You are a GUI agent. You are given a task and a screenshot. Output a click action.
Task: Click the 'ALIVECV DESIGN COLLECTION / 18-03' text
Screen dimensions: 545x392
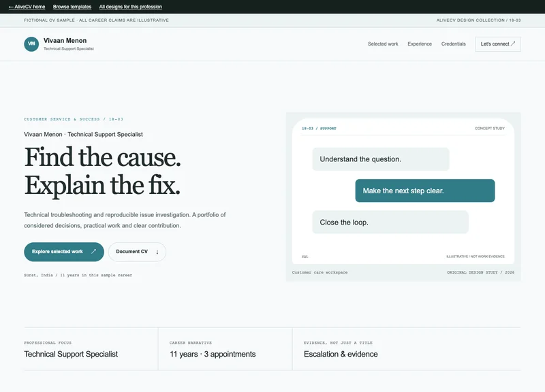point(479,20)
